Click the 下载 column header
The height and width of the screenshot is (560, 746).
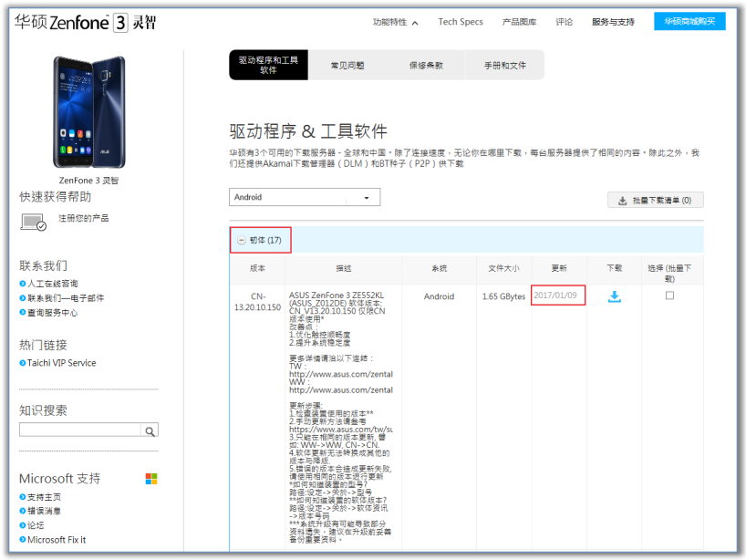[x=614, y=268]
